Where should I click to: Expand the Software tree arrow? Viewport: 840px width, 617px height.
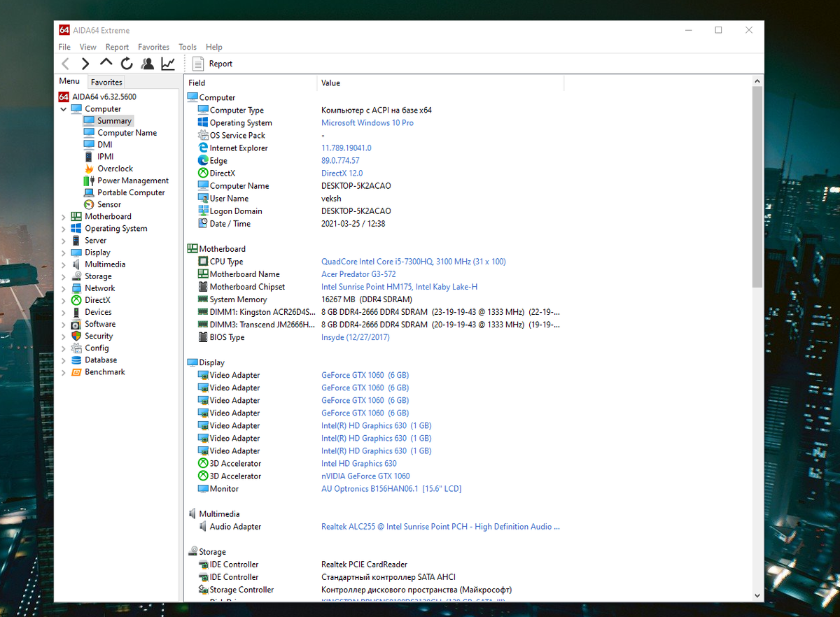(x=64, y=324)
